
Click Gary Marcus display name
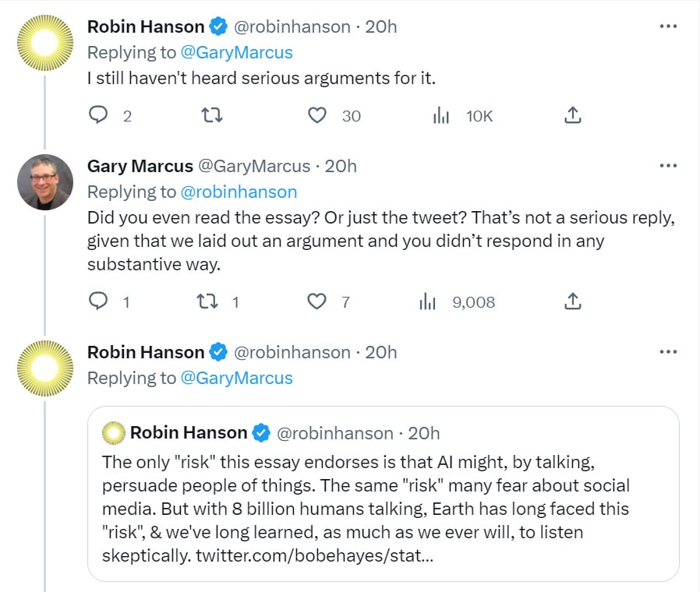pos(140,166)
